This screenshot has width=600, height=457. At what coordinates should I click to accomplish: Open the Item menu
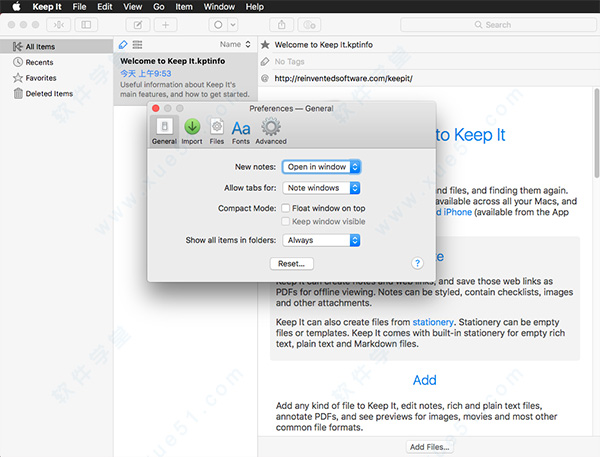184,7
